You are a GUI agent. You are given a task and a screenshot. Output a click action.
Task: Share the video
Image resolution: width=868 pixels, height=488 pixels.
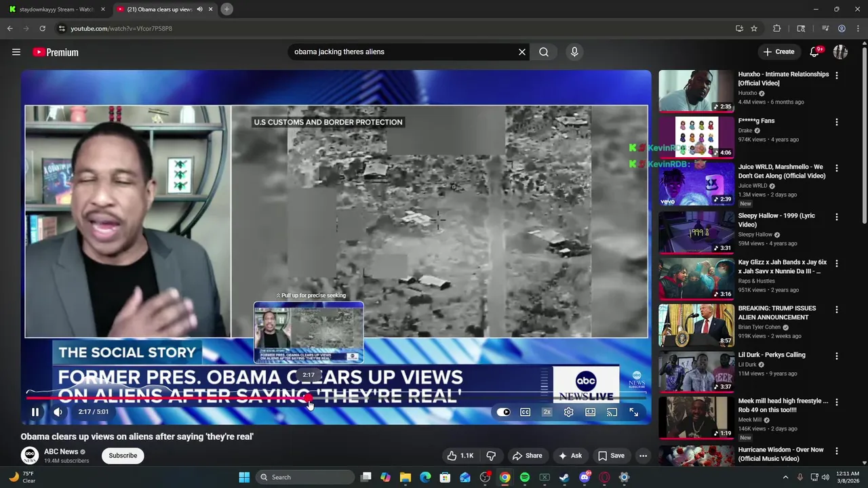tap(527, 455)
